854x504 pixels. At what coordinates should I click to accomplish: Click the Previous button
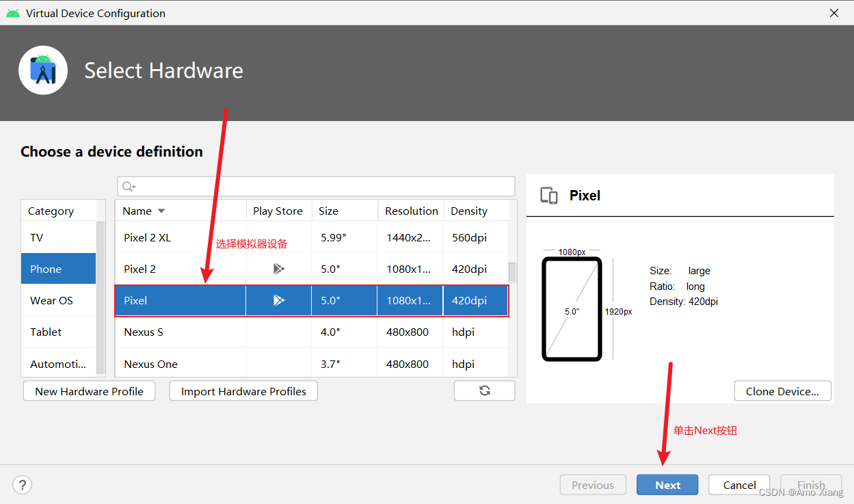click(593, 485)
